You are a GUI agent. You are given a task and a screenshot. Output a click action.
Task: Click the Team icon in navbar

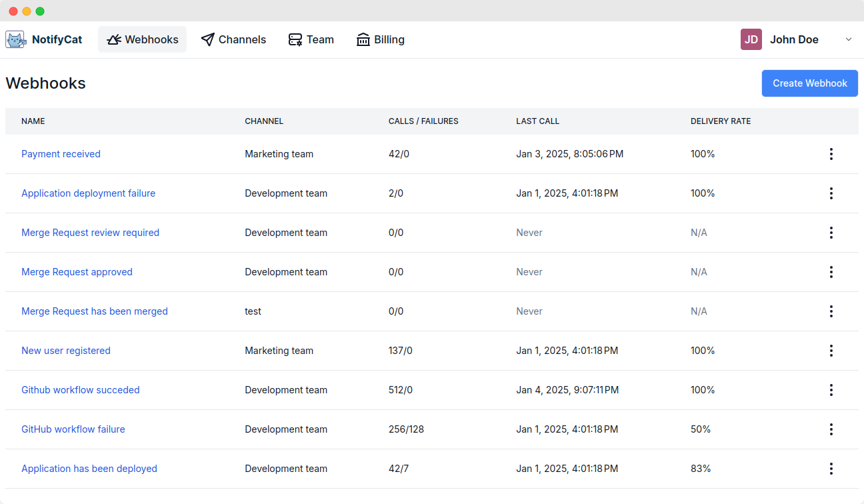coord(295,39)
